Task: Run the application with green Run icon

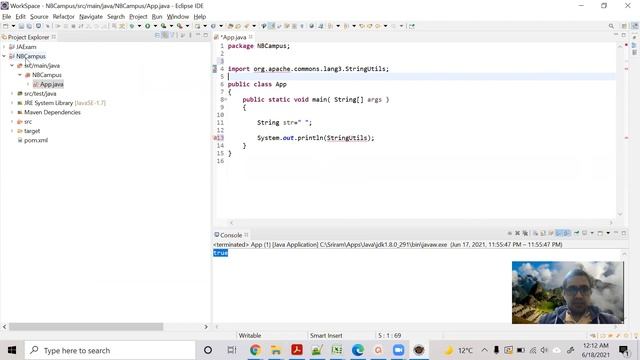Action: click(x=147, y=26)
